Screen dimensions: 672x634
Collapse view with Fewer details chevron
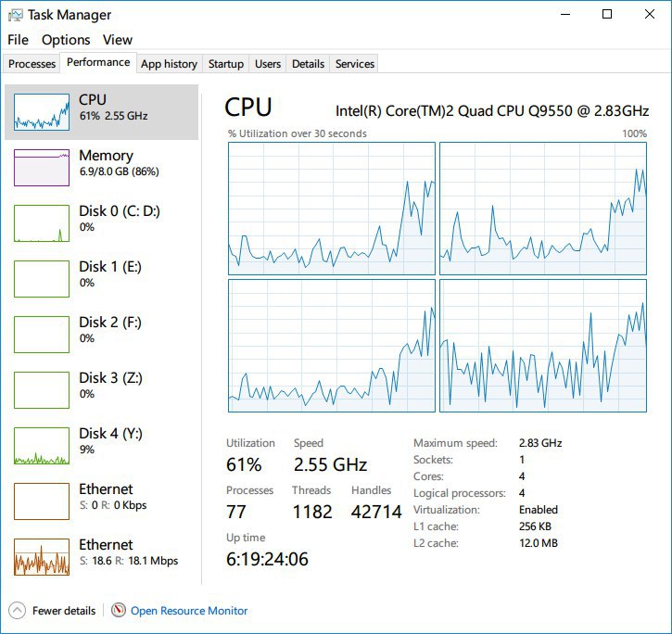point(17,611)
